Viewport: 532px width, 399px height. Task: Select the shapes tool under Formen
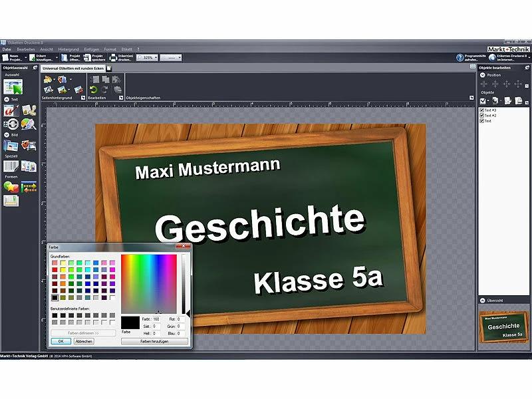coord(11,187)
